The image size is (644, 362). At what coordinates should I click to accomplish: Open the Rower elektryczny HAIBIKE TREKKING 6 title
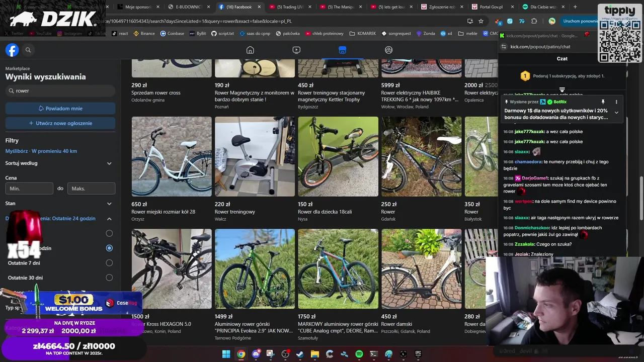[420, 96]
